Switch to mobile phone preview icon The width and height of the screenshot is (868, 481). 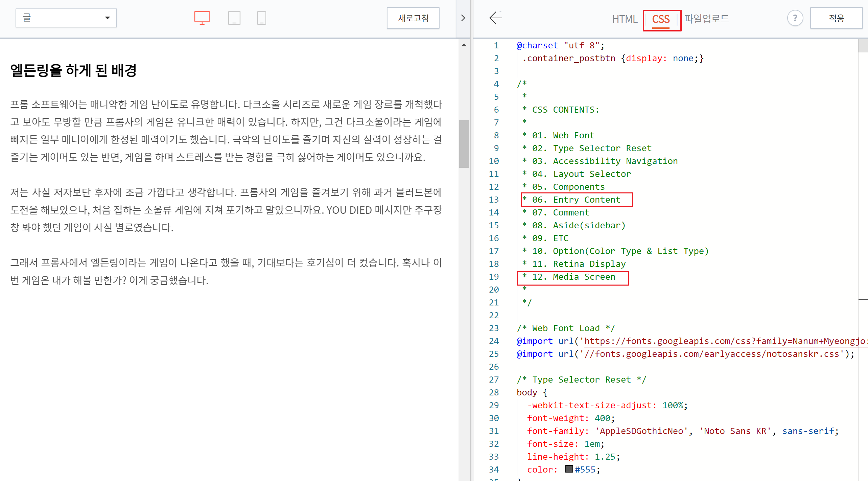[261, 18]
